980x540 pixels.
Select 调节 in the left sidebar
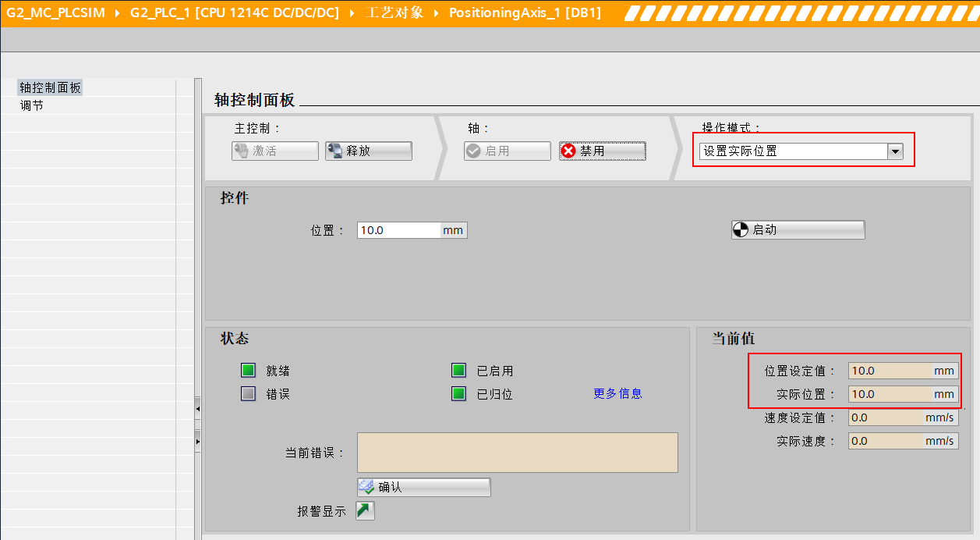31,105
